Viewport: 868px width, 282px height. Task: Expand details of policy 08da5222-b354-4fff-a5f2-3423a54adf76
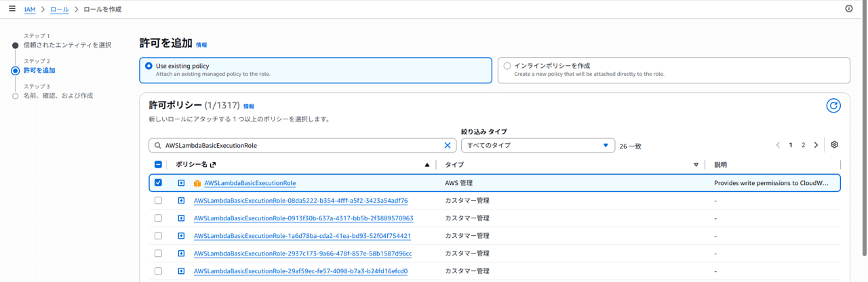pyautogui.click(x=181, y=201)
